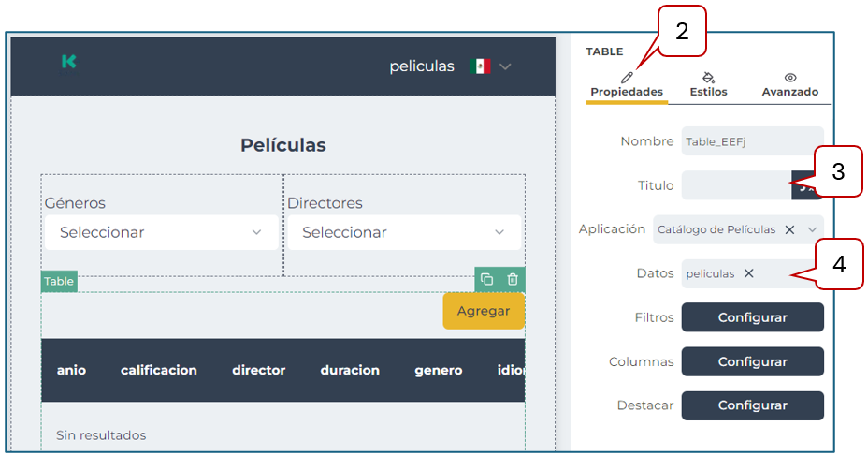Screen dimensions: 868x456
Task: Click Configurar button for Columnas
Action: (752, 361)
